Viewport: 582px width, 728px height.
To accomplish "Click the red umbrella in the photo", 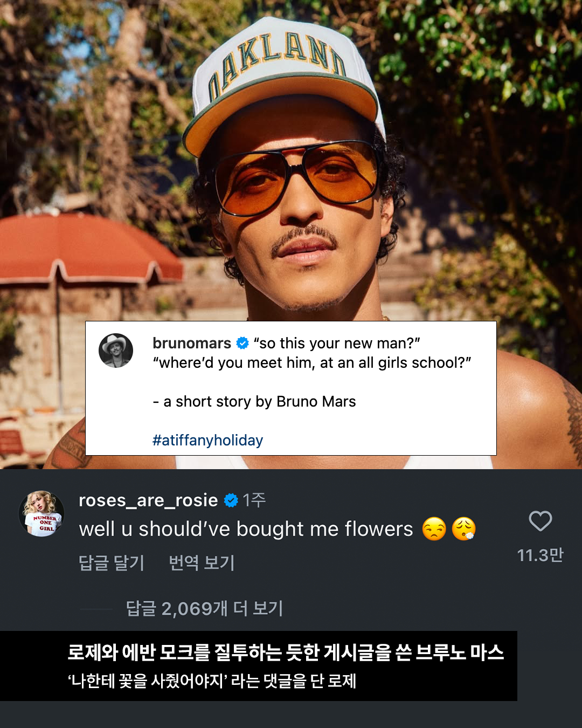I will pos(86,248).
